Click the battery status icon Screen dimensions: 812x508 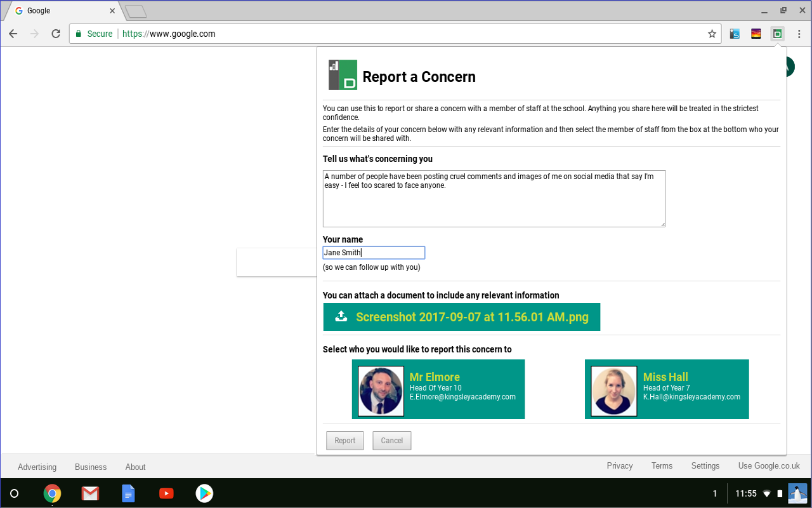pos(780,493)
